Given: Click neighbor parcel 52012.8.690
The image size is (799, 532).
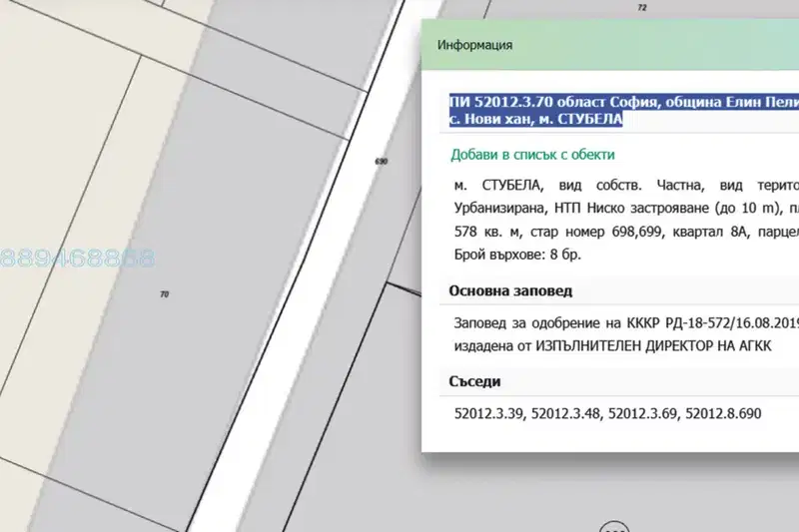Looking at the screenshot, I should click(x=723, y=413).
